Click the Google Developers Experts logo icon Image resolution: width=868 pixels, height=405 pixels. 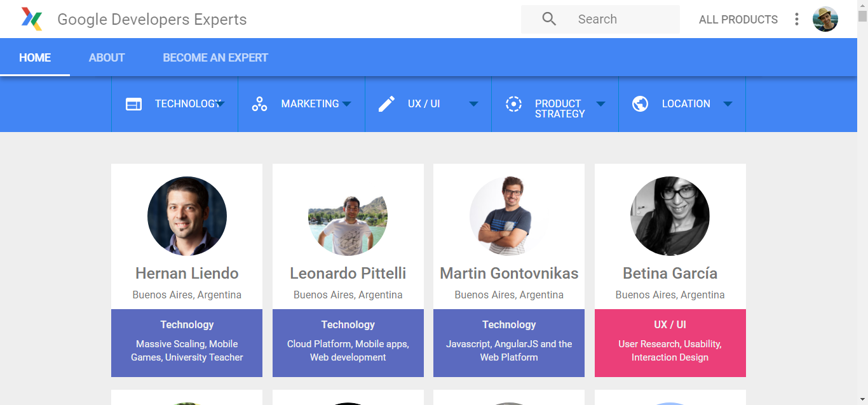32,19
